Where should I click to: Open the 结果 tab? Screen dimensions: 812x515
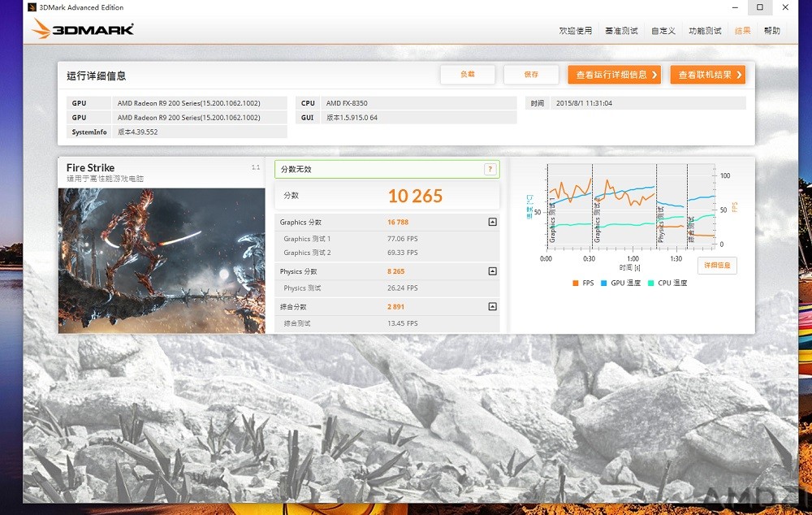click(x=743, y=31)
